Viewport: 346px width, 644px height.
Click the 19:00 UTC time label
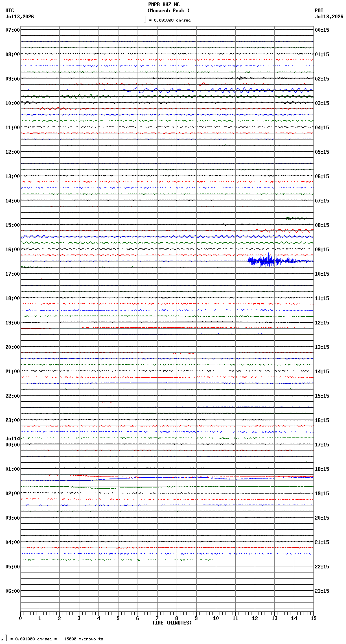click(13, 323)
